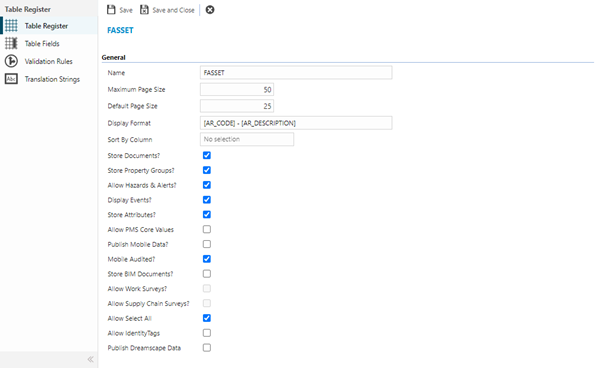Open Table Register grid icon in sidebar
600x368 pixels.
pyautogui.click(x=11, y=26)
